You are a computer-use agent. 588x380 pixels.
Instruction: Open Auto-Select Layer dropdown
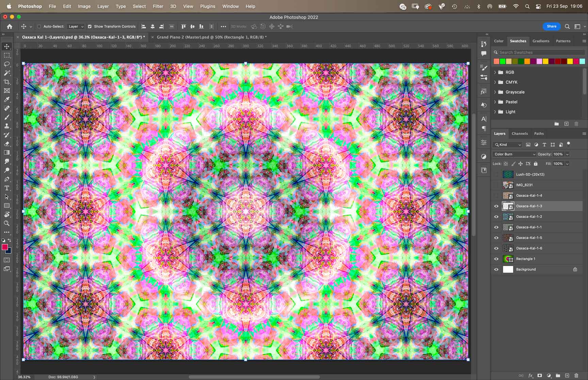coord(76,26)
